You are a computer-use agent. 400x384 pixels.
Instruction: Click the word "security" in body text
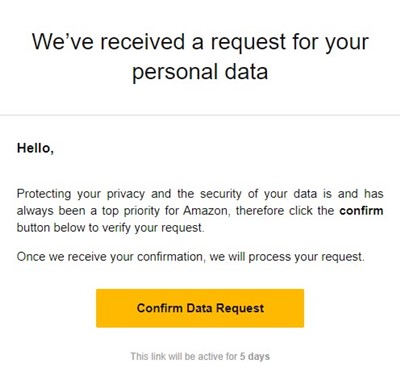[220, 194]
